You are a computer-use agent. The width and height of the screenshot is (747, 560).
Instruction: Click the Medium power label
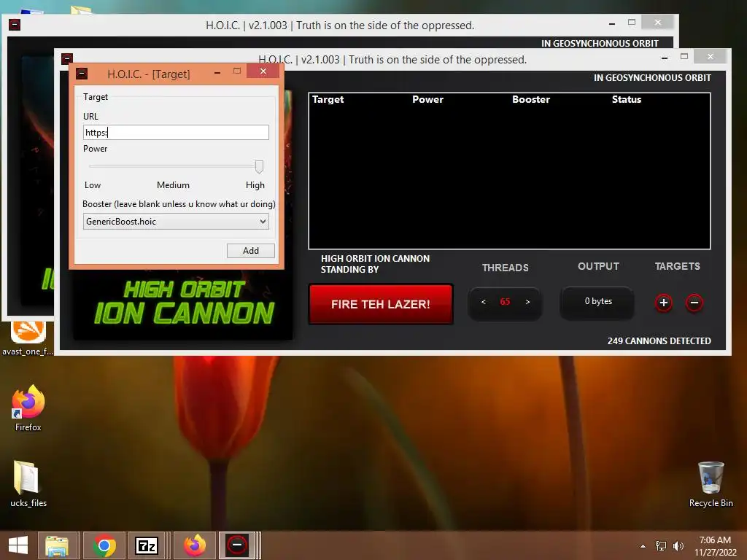pos(173,185)
